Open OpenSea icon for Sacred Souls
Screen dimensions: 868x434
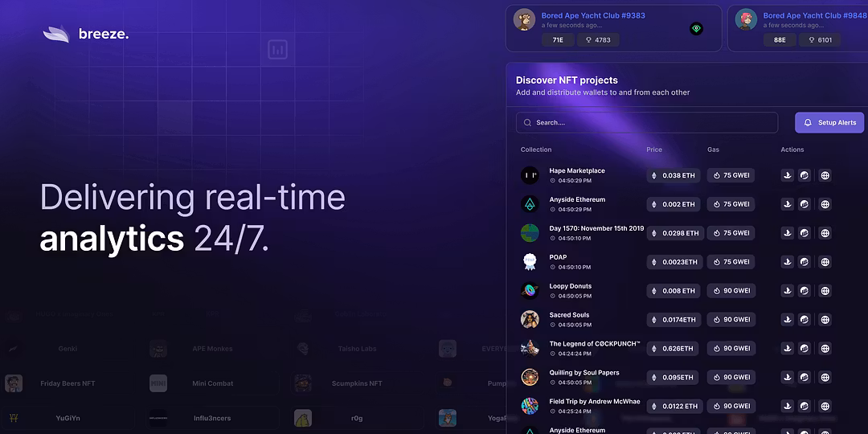787,319
